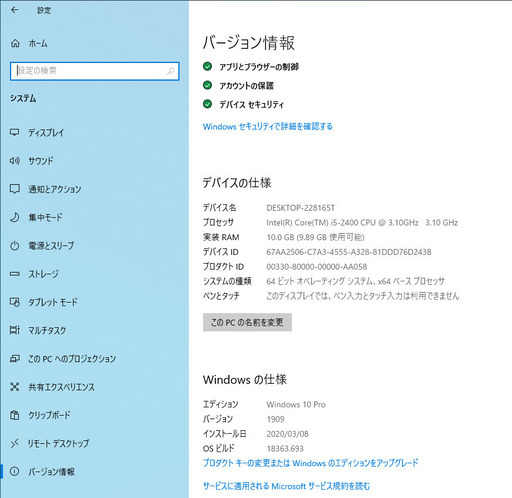Click the Windows の仕様 heading
512x498 pixels.
click(245, 379)
